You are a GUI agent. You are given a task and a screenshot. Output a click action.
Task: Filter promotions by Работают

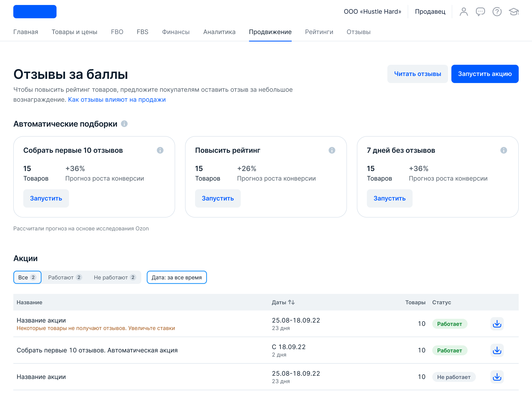[x=65, y=277]
